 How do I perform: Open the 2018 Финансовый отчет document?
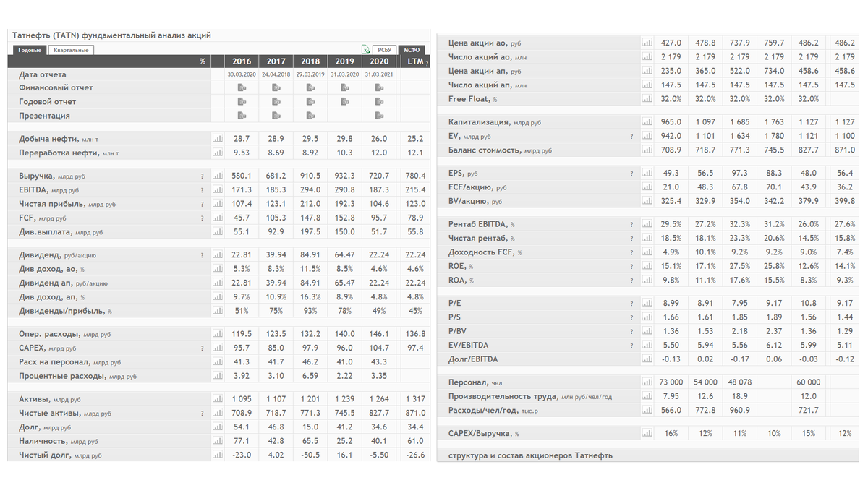(x=310, y=88)
